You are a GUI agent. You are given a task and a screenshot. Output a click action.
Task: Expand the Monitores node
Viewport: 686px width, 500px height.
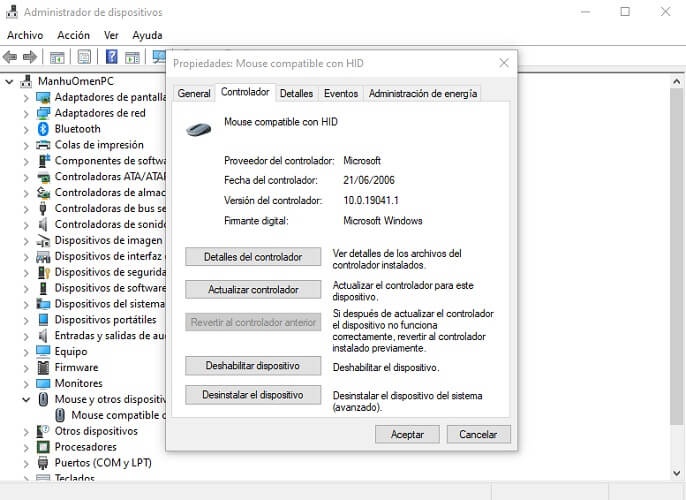click(26, 384)
